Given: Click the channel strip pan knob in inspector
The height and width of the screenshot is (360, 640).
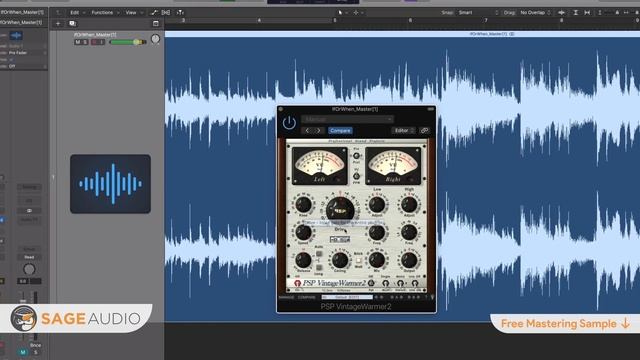Looking at the screenshot, I should coord(29,269).
